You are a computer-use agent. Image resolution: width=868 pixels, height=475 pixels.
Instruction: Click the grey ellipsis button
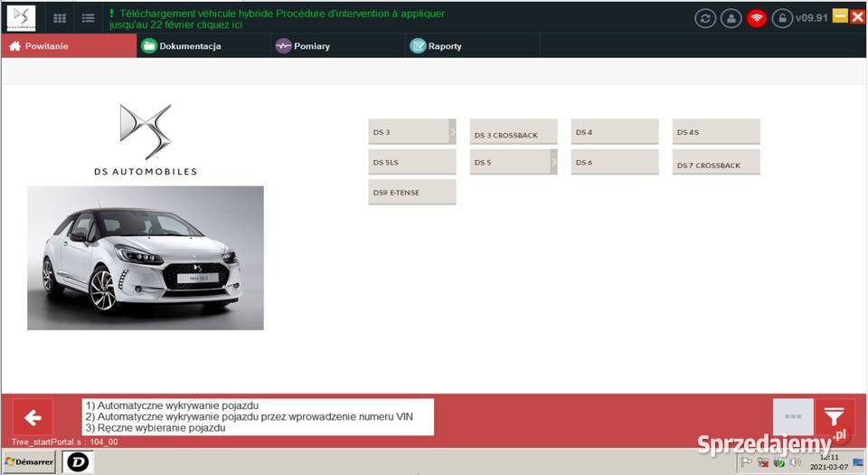coord(793,416)
